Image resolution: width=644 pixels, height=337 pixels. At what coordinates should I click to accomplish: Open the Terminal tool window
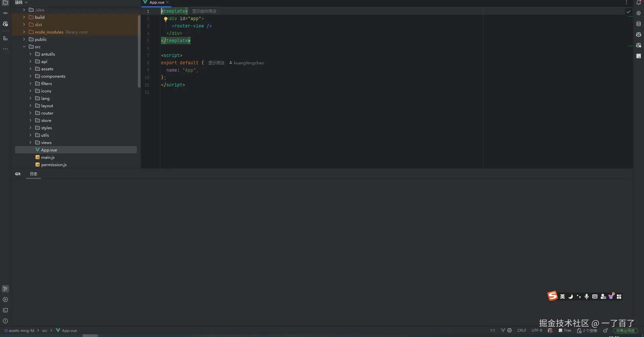click(5, 310)
